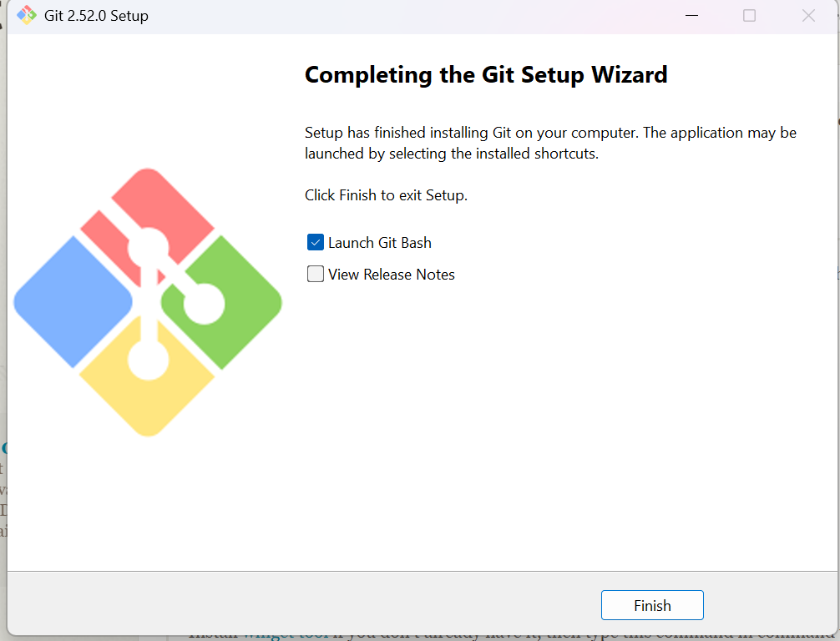Click the large Git logo image
Viewport: 840px width, 641px height.
pyautogui.click(x=148, y=303)
